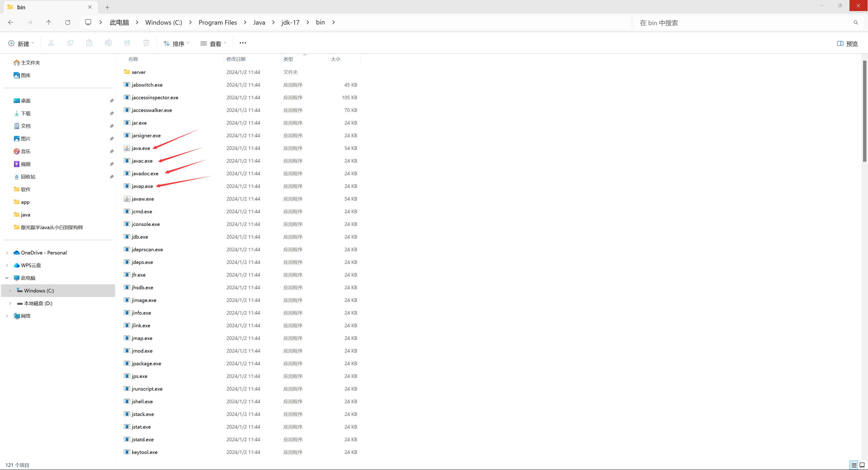This screenshot has height=470, width=868.
Task: Select javap.exe file
Action: pyautogui.click(x=142, y=186)
